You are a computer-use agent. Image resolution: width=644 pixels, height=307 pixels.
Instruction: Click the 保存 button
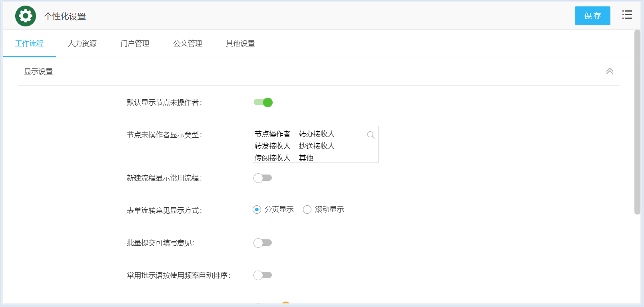pyautogui.click(x=592, y=16)
